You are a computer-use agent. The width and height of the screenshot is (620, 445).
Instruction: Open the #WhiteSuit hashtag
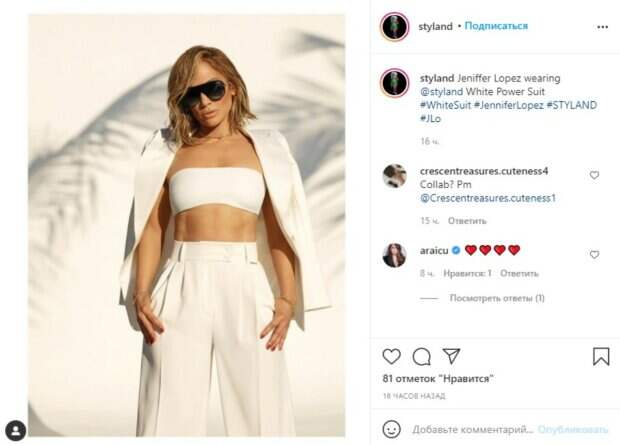(446, 105)
